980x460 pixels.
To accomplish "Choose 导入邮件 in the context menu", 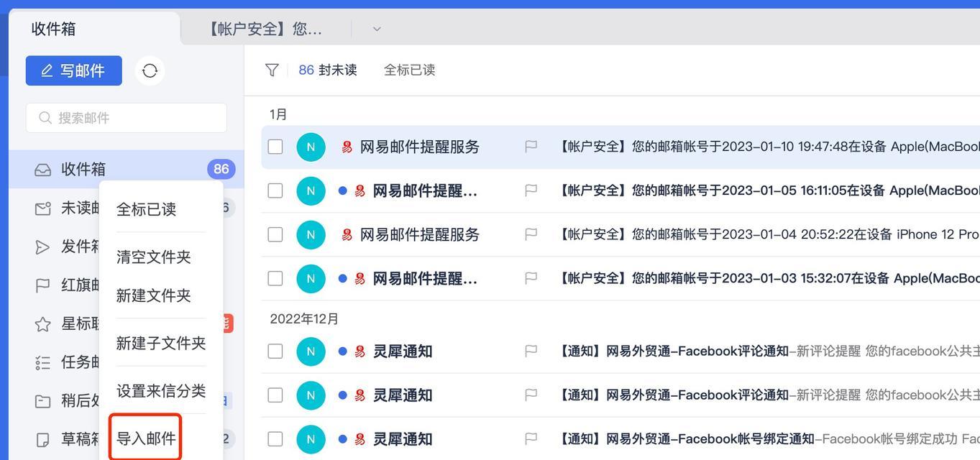I will (146, 438).
